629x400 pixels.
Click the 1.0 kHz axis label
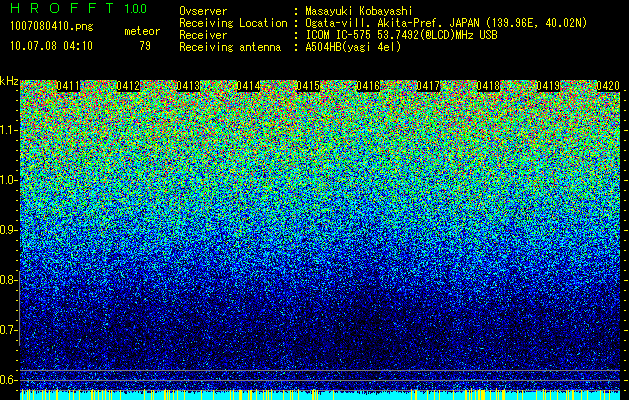pyautogui.click(x=8, y=180)
